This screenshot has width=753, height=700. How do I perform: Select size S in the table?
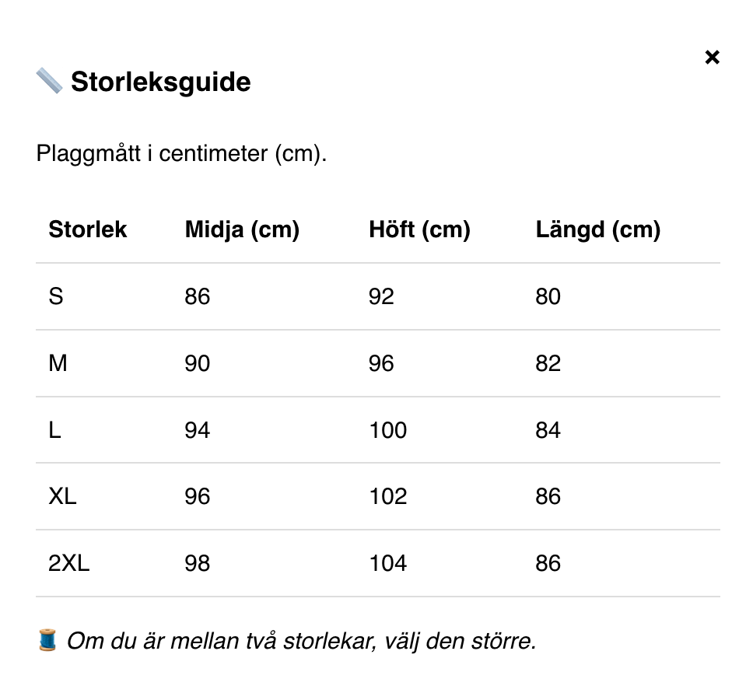(x=55, y=296)
